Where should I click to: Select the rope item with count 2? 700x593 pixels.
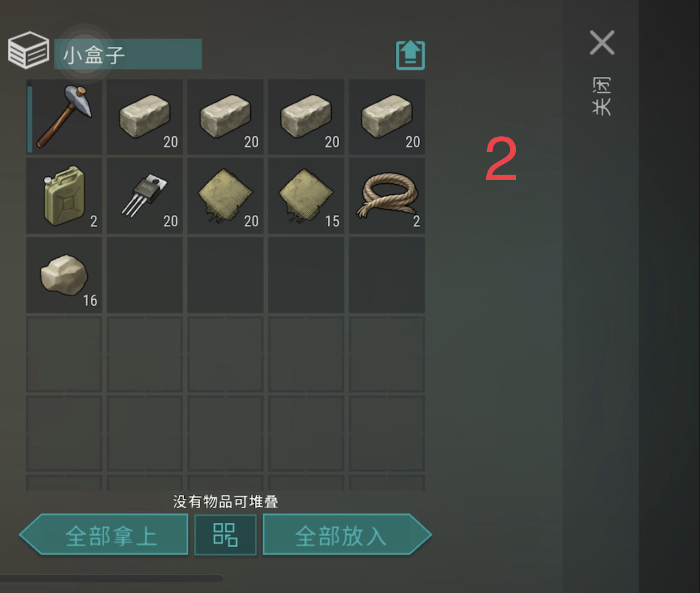click(387, 196)
